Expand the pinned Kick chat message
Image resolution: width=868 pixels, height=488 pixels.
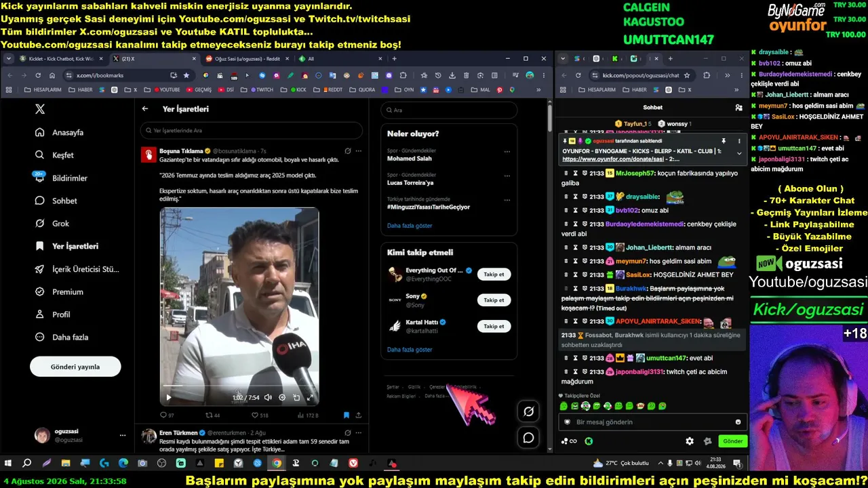click(x=739, y=154)
